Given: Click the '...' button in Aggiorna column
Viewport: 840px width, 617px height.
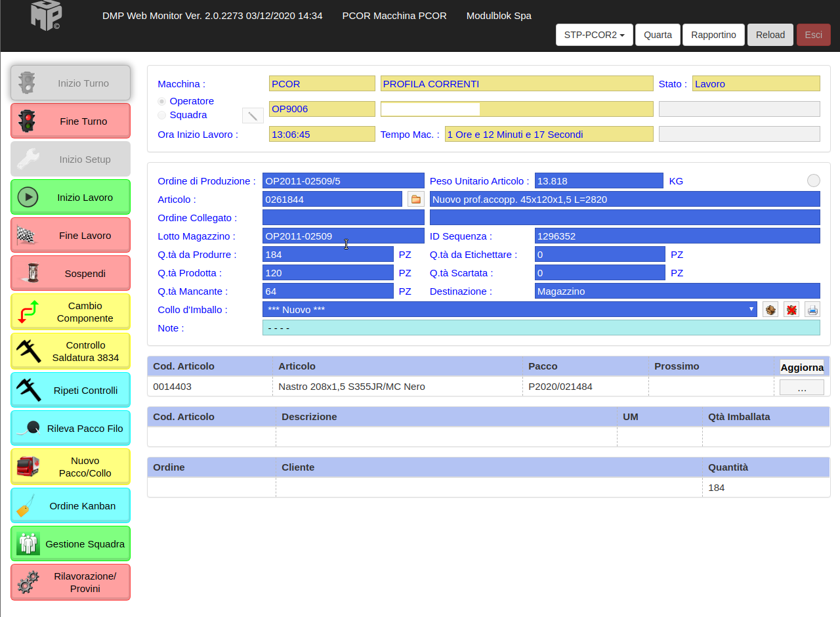Looking at the screenshot, I should tap(801, 388).
